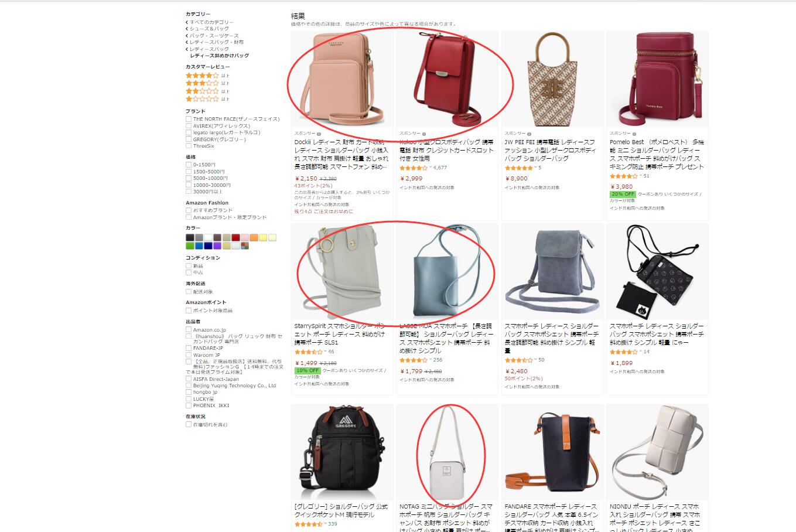
Task: Click star rating of StarrySpirit smartphone shoulder bag
Action: (308, 352)
